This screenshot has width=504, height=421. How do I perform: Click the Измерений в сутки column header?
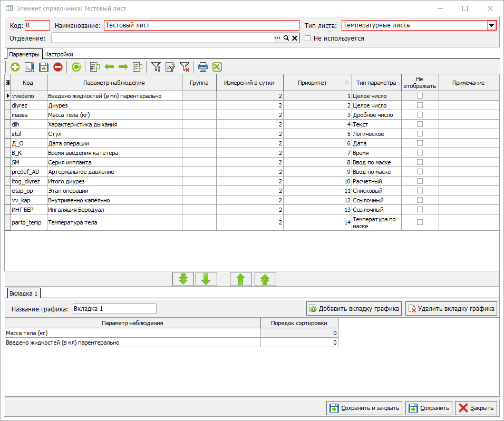(250, 83)
